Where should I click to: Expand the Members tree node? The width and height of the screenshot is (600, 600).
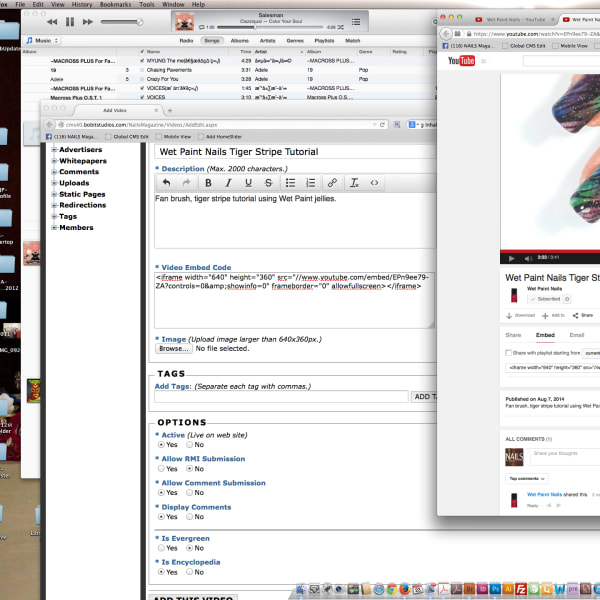(54, 228)
